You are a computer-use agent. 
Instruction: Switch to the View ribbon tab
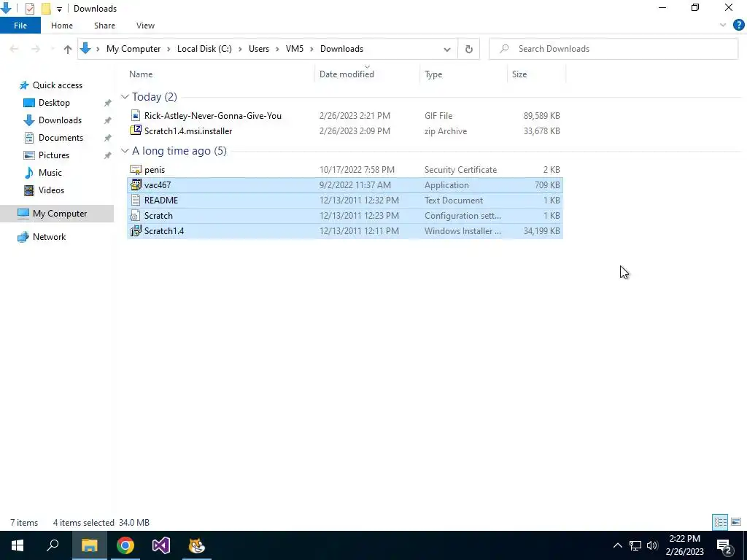pos(145,26)
